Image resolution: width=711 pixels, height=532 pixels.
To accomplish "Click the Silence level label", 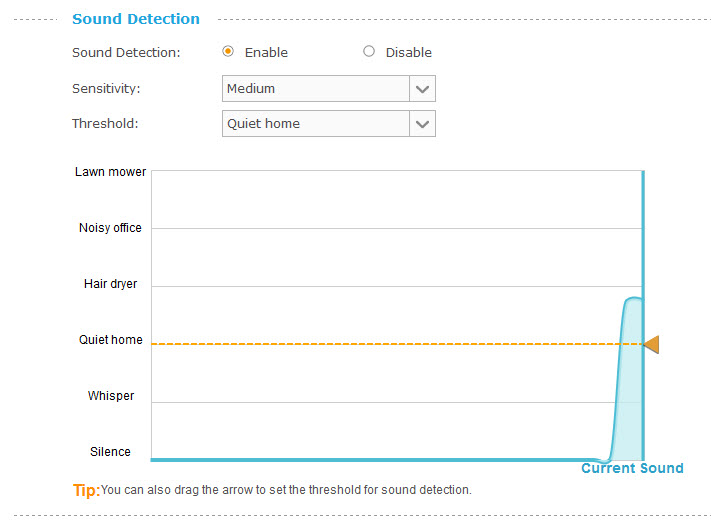I will 110,452.
